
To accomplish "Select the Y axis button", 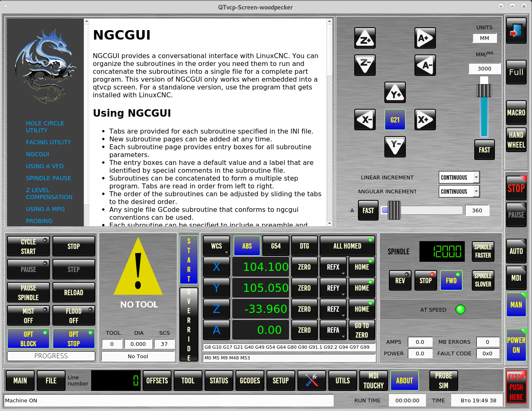I will coord(217,288).
